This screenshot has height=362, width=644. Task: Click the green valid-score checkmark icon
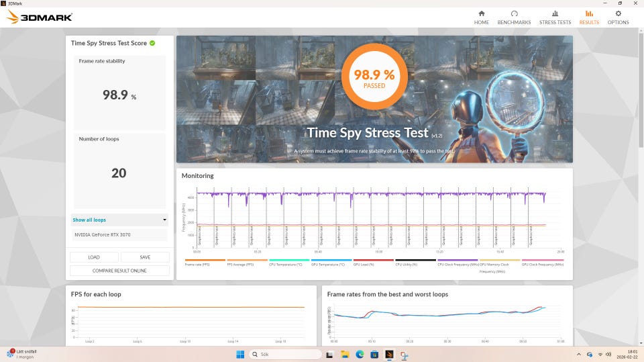(152, 43)
